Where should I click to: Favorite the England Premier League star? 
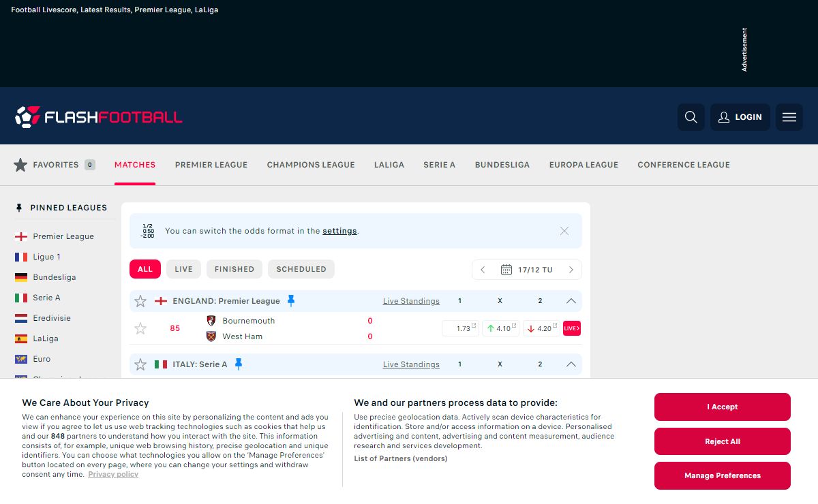140,301
